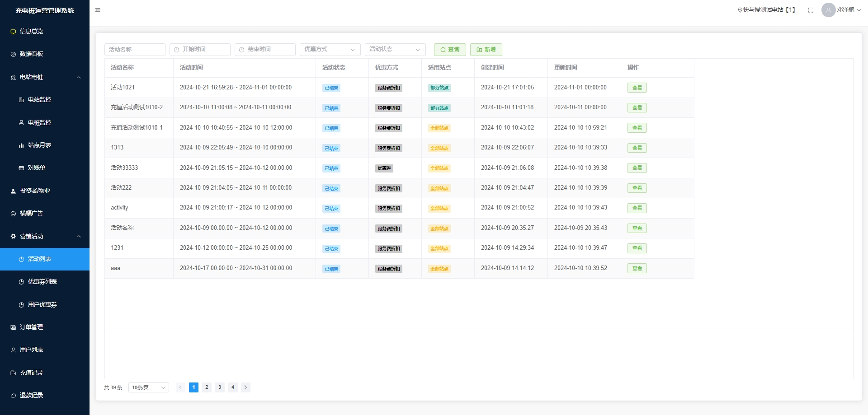Click the station location pin icon
The height and width of the screenshot is (415, 868).
740,10
